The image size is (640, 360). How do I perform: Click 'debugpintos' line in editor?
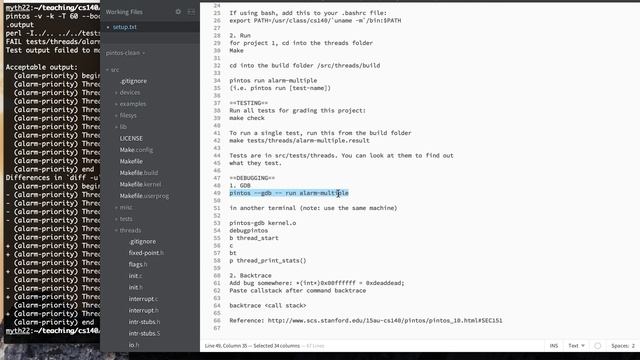coord(249,231)
